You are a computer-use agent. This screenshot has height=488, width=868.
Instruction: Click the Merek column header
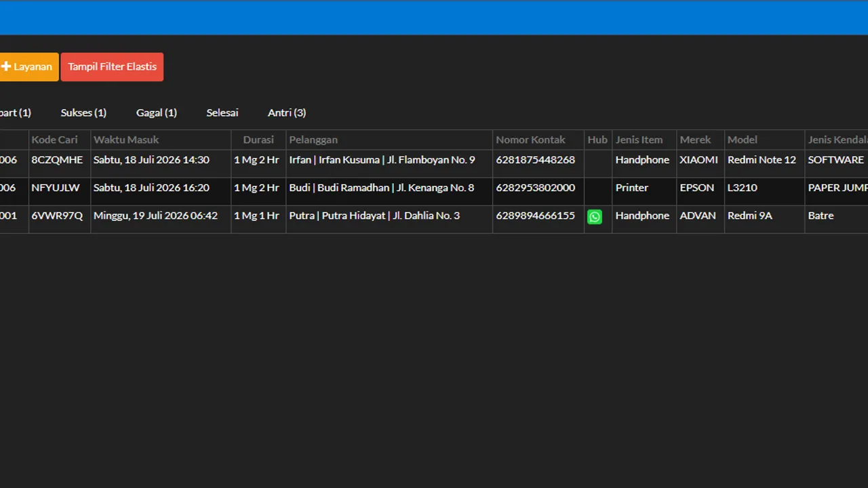701,140
